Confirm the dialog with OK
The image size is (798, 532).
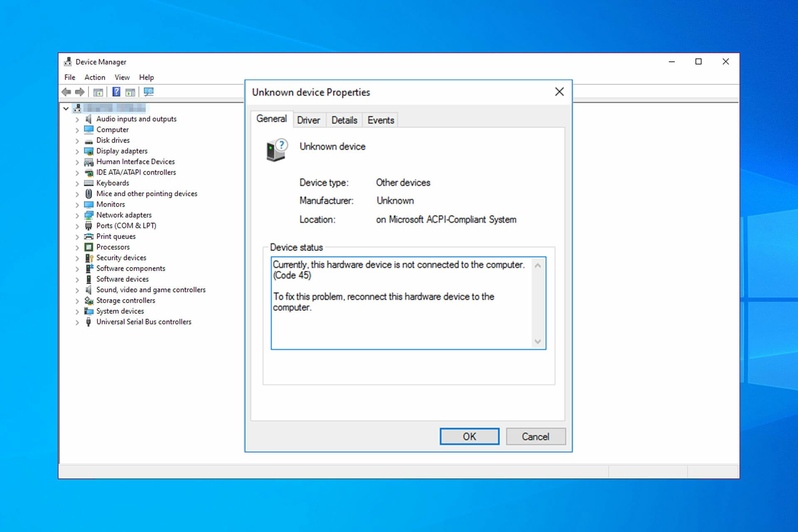(x=470, y=436)
